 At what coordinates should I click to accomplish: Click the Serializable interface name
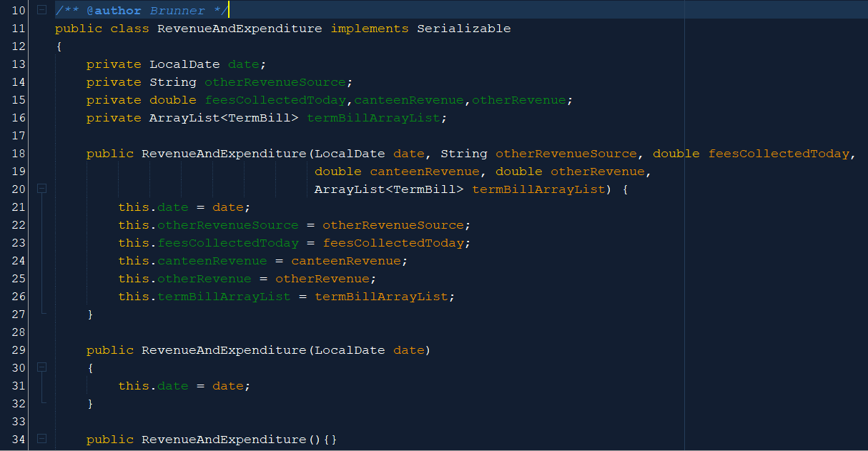[464, 29]
